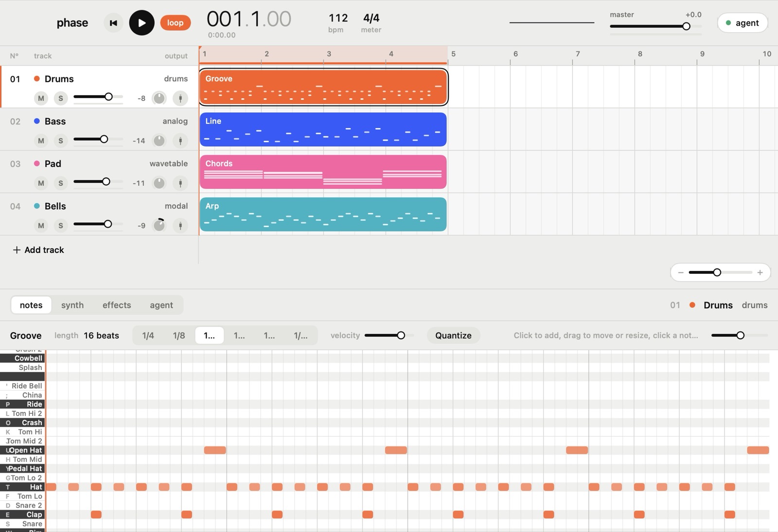Switch to the effects tab

coord(117,305)
